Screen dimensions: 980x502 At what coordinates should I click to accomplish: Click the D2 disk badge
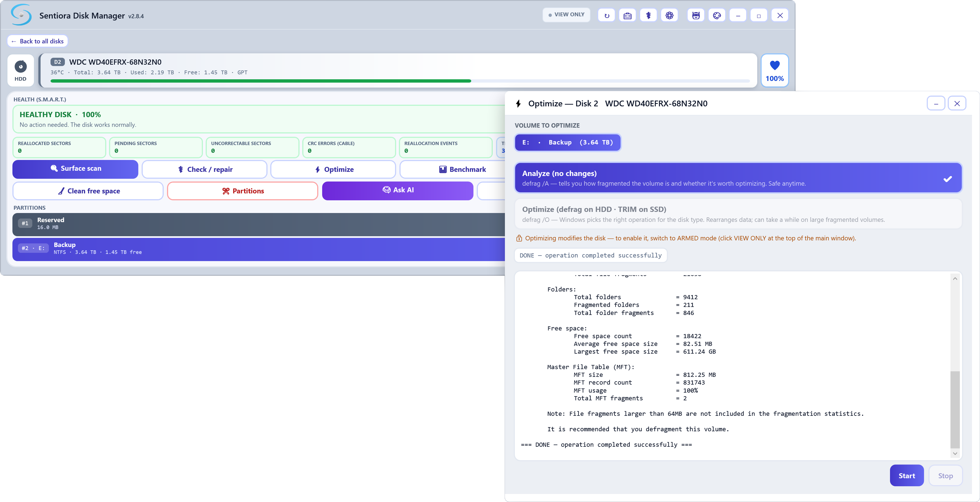[x=57, y=62]
